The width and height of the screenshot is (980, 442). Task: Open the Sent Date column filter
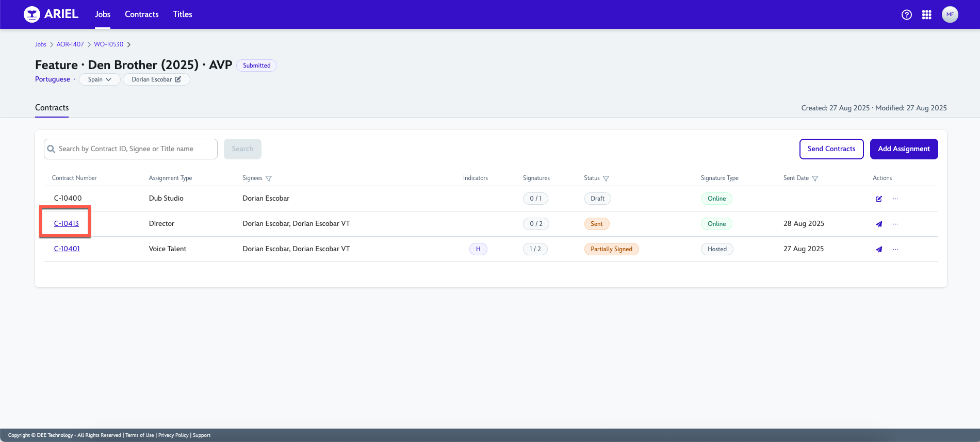click(815, 178)
